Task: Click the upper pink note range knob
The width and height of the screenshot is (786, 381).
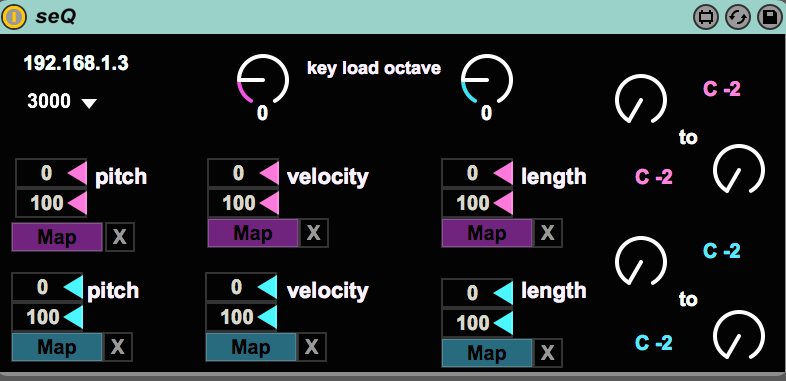Action: [x=641, y=99]
